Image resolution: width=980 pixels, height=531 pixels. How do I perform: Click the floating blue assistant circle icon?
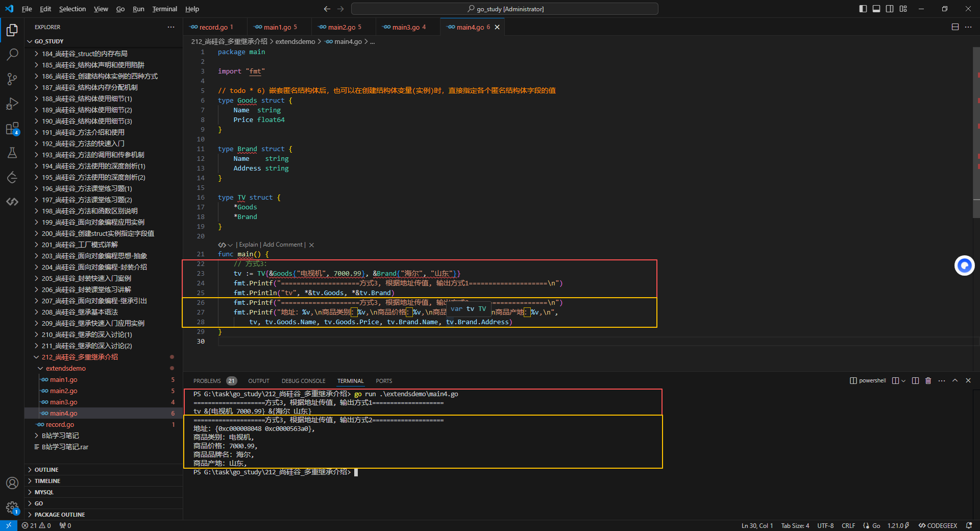[964, 265]
